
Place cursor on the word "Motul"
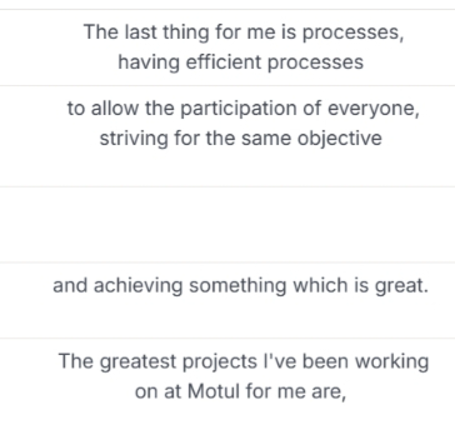coord(214,391)
